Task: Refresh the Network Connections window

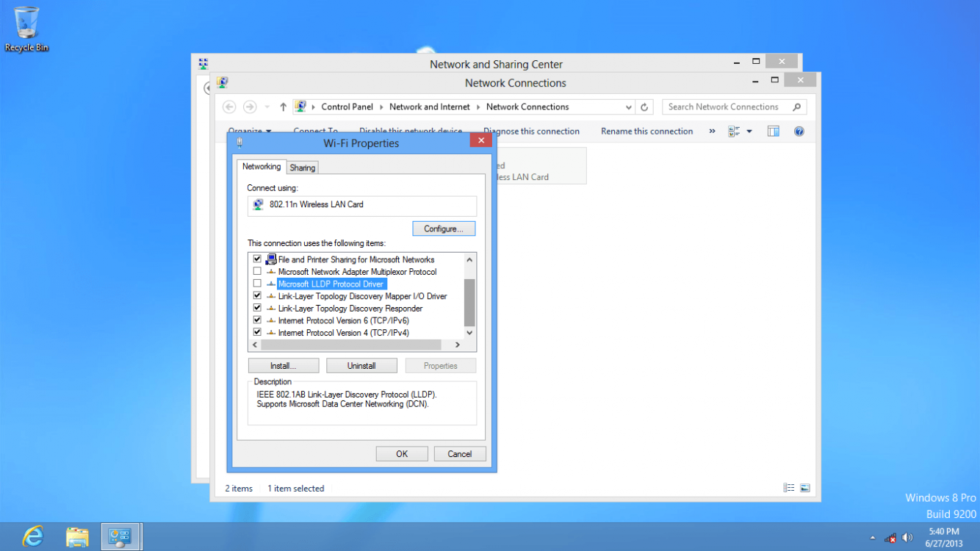Action: pyautogui.click(x=644, y=107)
